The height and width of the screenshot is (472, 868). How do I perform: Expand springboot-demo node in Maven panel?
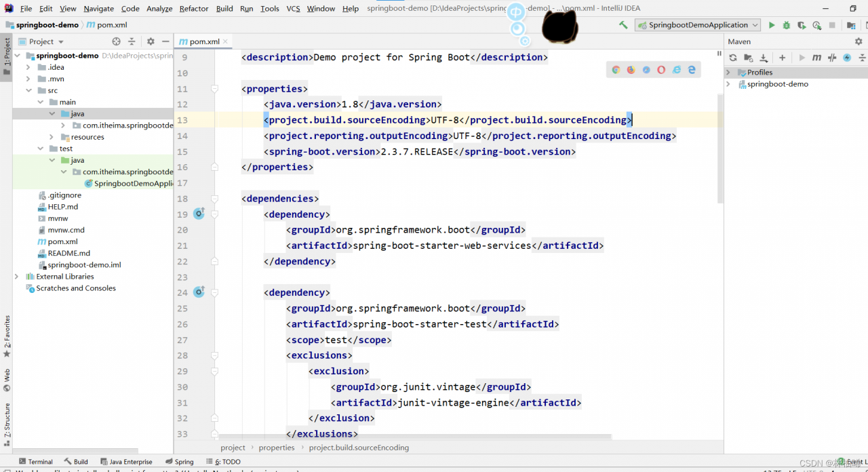click(x=728, y=84)
